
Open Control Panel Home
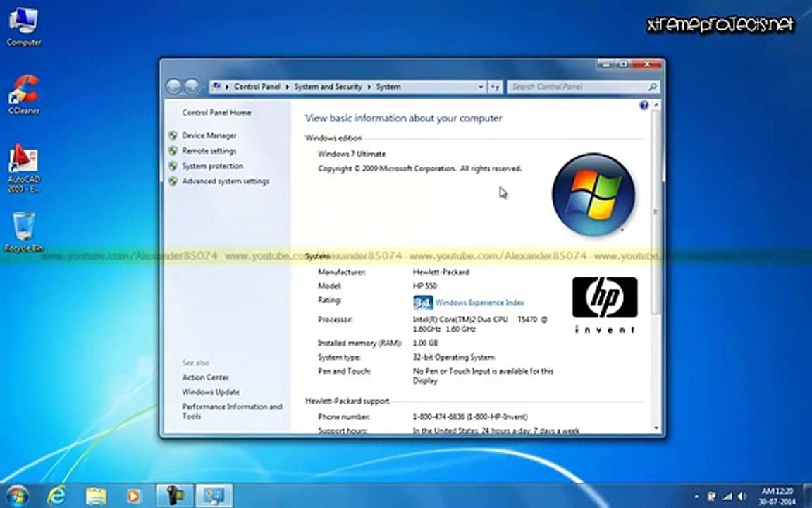coord(216,112)
